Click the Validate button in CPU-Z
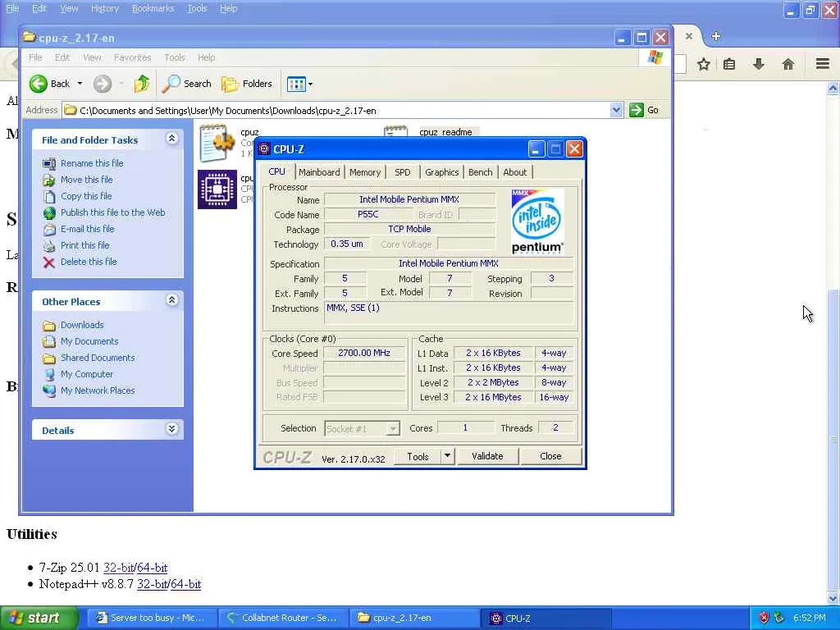 click(487, 456)
